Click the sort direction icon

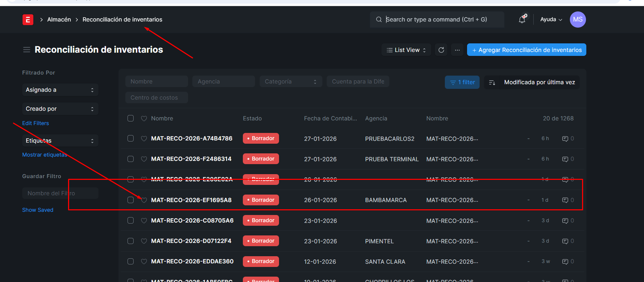coord(492,82)
